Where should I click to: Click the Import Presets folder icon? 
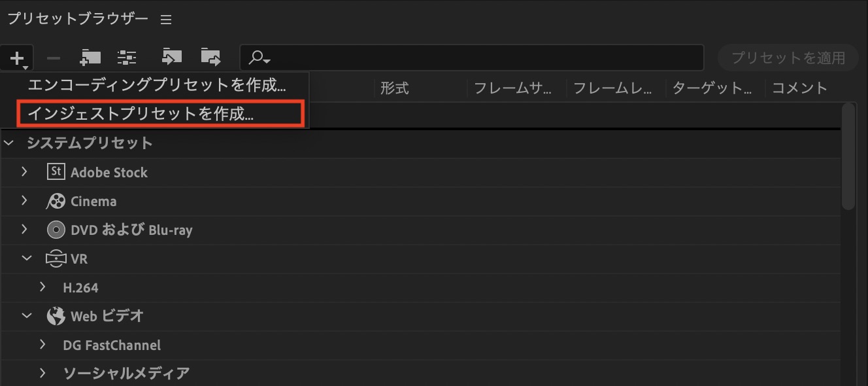(x=172, y=58)
